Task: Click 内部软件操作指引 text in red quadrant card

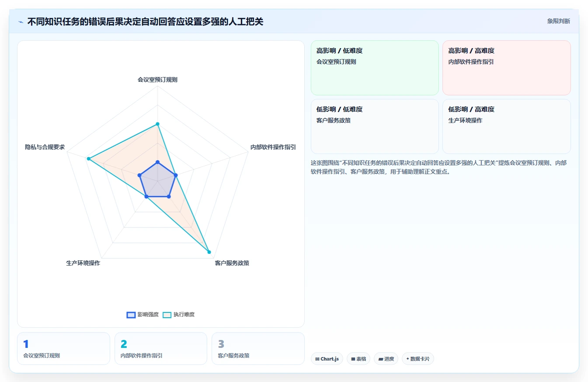Action: pyautogui.click(x=471, y=62)
